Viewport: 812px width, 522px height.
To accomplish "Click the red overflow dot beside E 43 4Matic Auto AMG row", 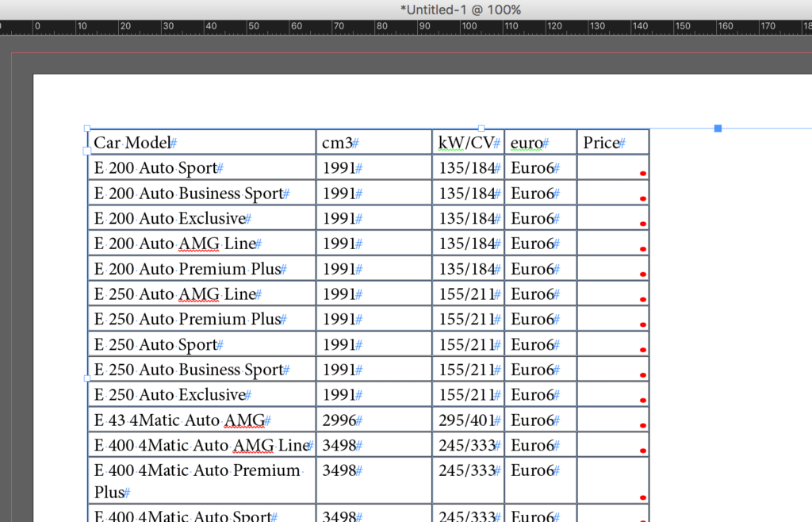I will click(x=642, y=424).
